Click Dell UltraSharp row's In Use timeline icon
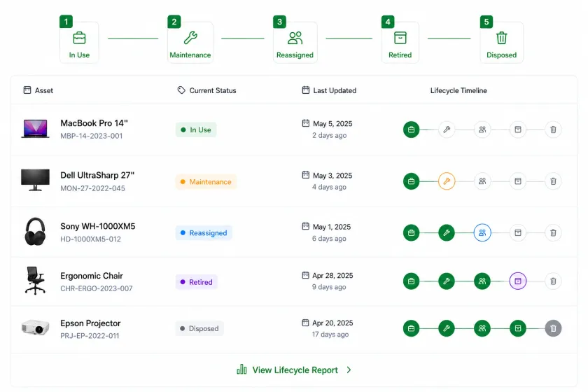This screenshot has width=588, height=392. pyautogui.click(x=412, y=181)
